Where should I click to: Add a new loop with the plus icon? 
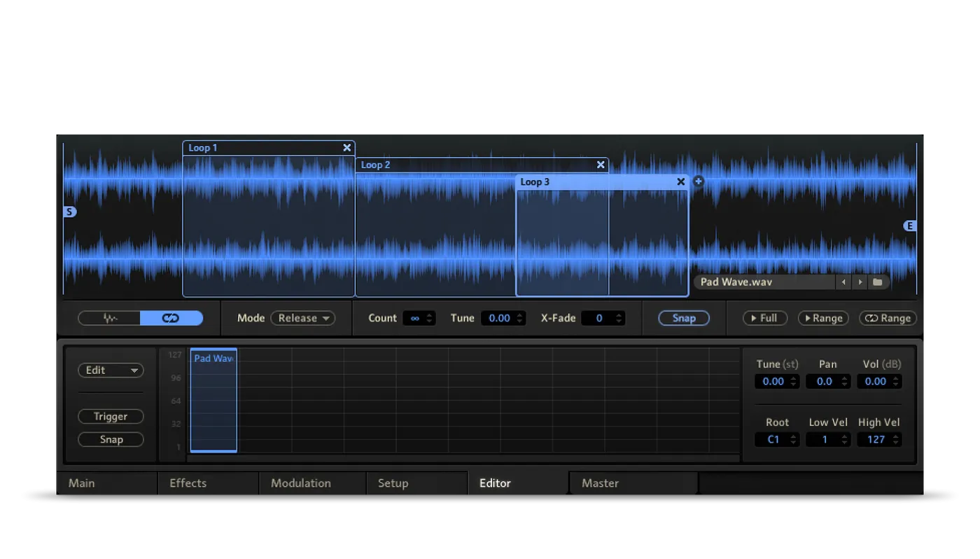[x=698, y=181]
